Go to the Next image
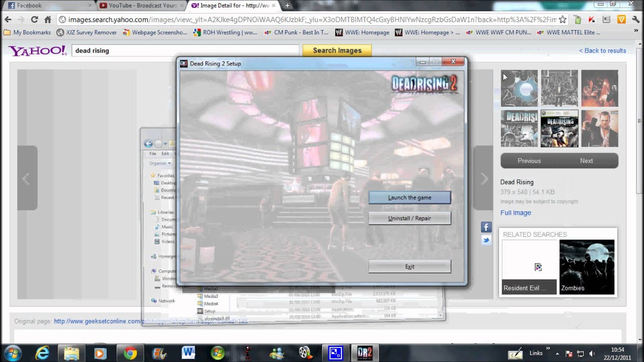Screen dimensions: 644x362 [x=587, y=161]
